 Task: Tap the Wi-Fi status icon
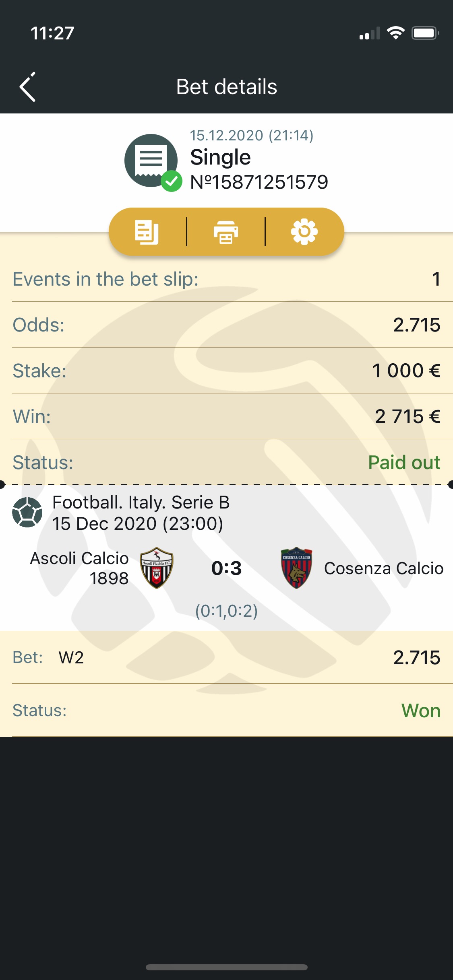click(395, 33)
